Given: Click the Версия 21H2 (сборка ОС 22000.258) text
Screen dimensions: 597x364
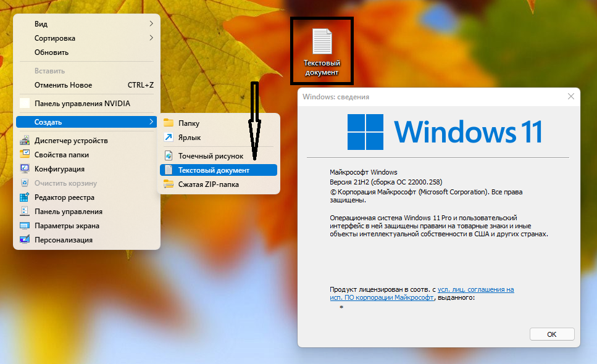Looking at the screenshot, I should click(386, 182).
